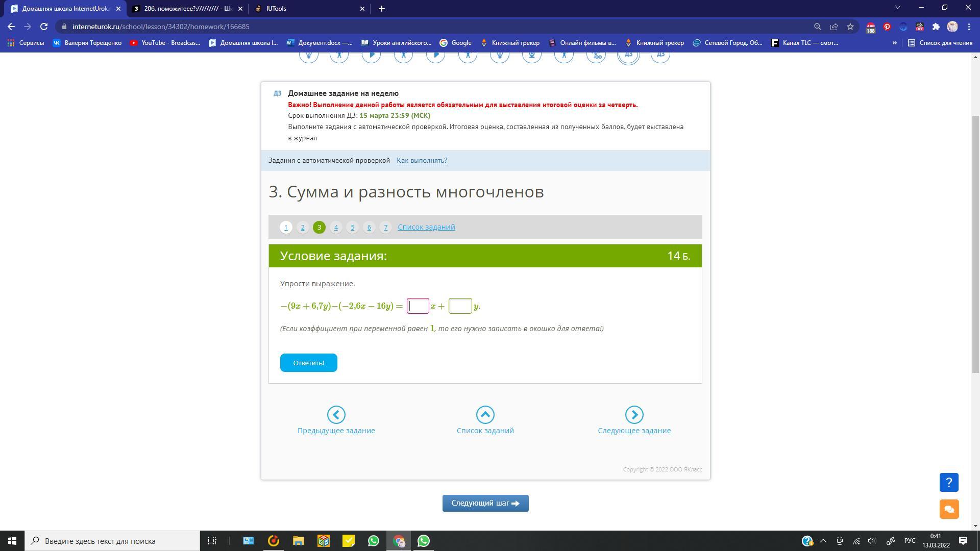Expand the hidden bookmarks chevron

point(894,43)
